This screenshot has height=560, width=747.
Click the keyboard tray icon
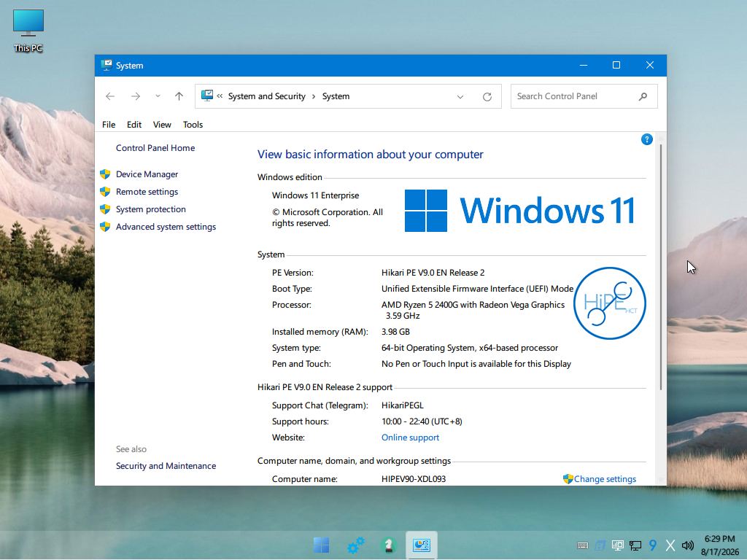pyautogui.click(x=582, y=545)
